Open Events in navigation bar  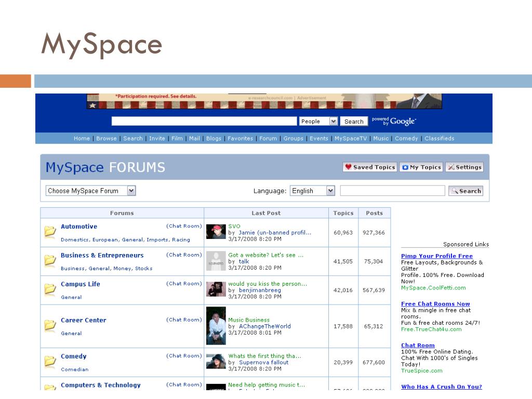coord(319,138)
